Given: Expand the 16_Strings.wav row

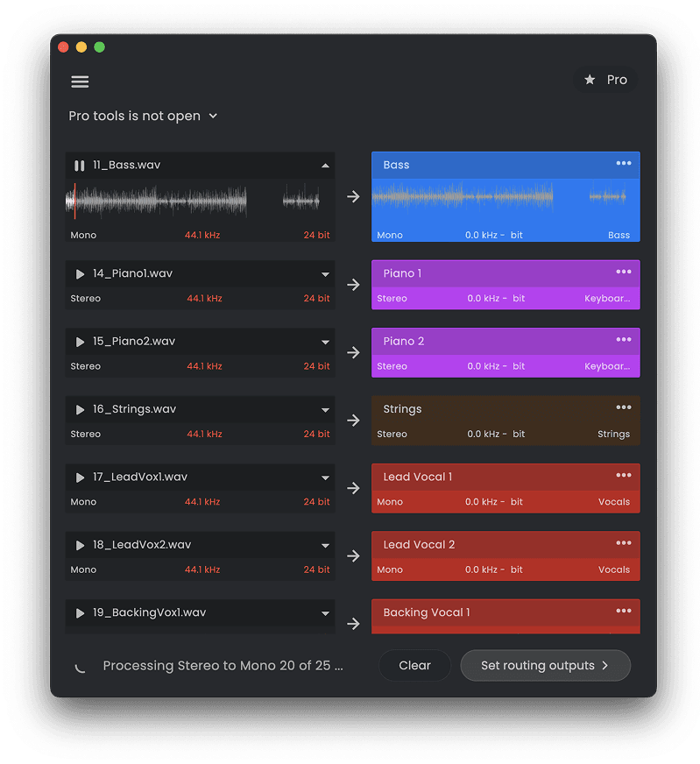Looking at the screenshot, I should [325, 410].
